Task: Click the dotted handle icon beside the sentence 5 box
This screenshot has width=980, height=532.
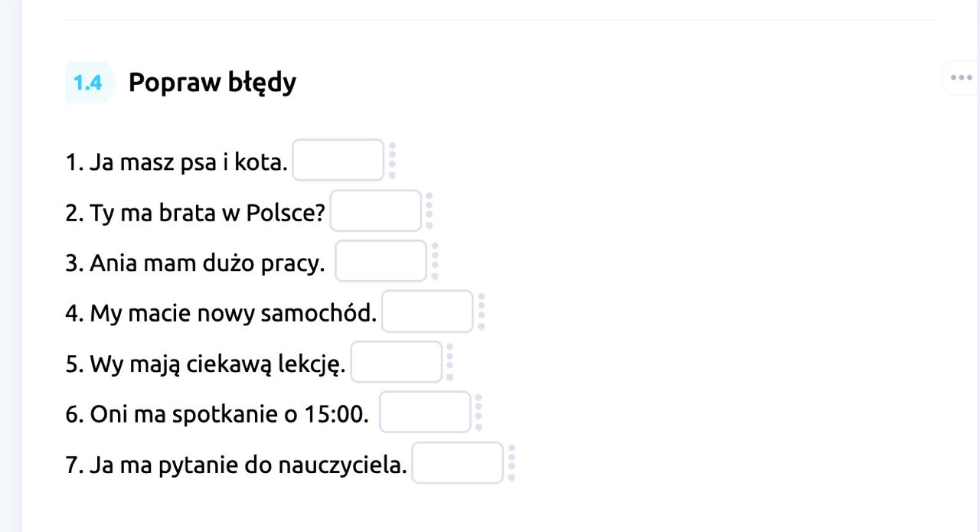Action: [x=450, y=362]
